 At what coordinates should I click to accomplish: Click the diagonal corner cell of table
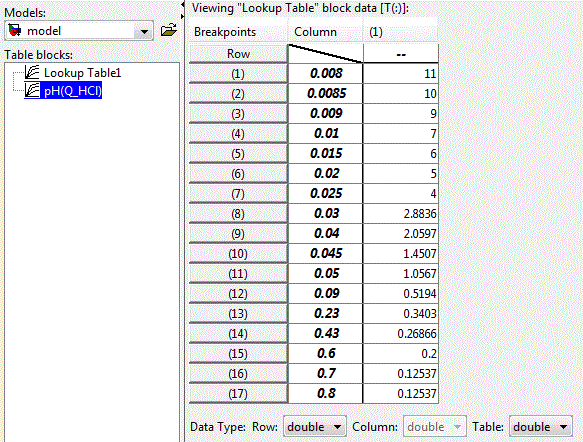click(325, 54)
